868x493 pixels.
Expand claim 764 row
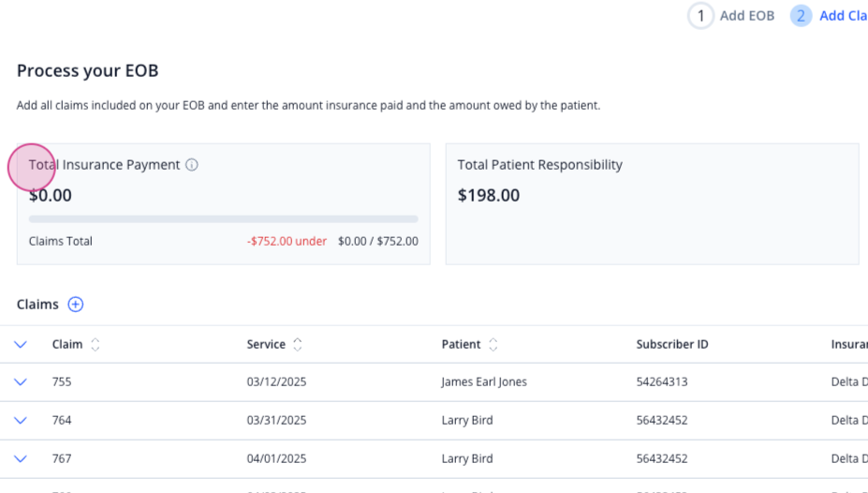click(21, 421)
